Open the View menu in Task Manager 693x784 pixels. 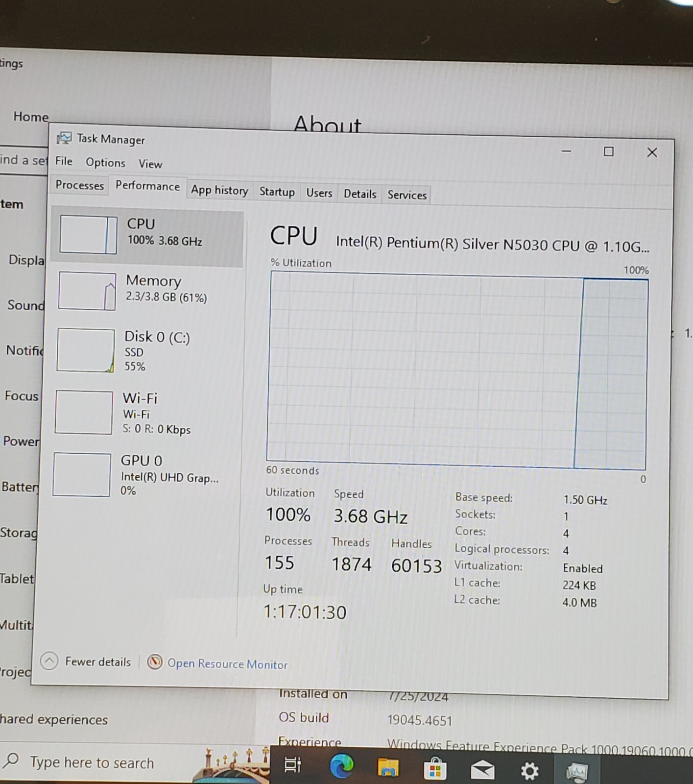click(150, 164)
